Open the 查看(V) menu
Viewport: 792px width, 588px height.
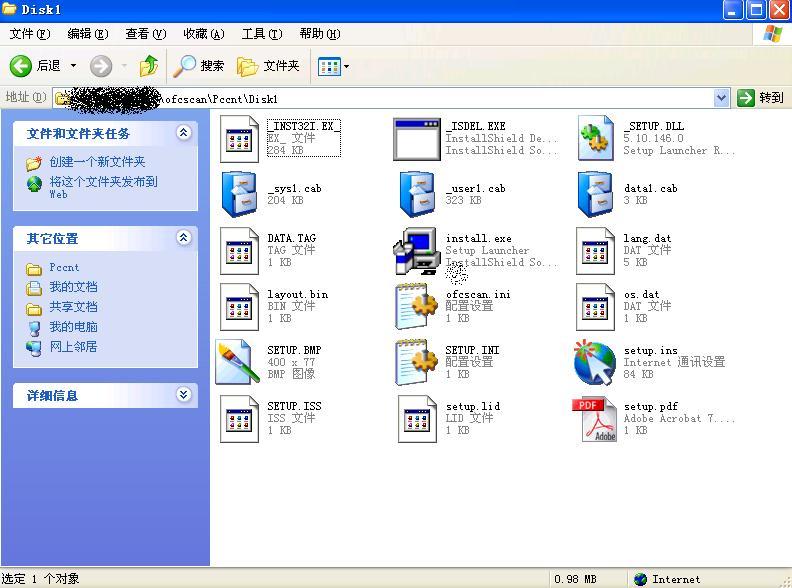[145, 34]
